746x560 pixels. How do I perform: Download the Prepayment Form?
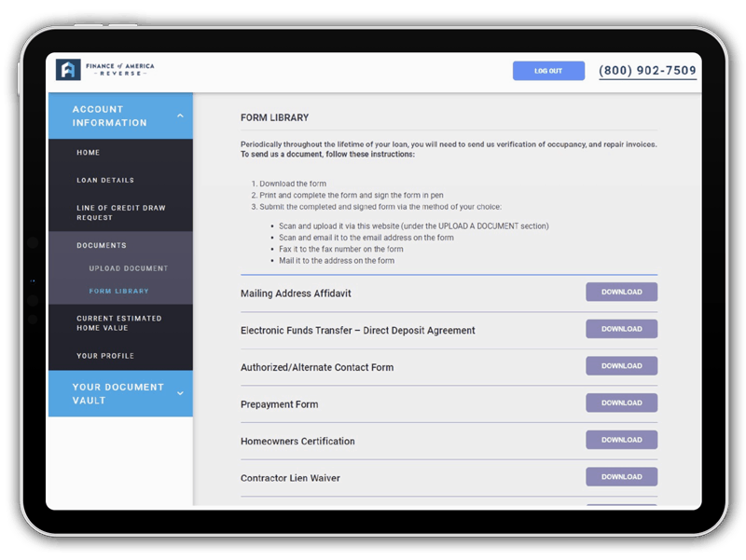tap(621, 403)
